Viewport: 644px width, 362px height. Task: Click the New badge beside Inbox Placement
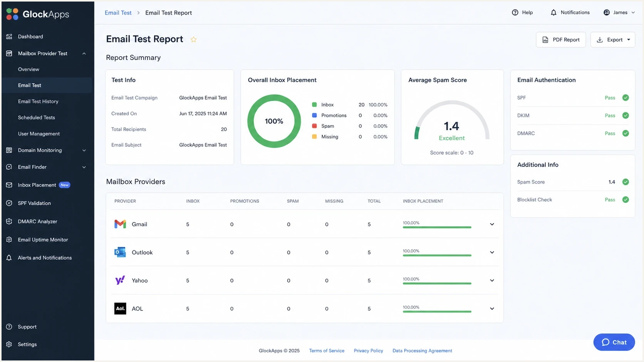point(65,185)
